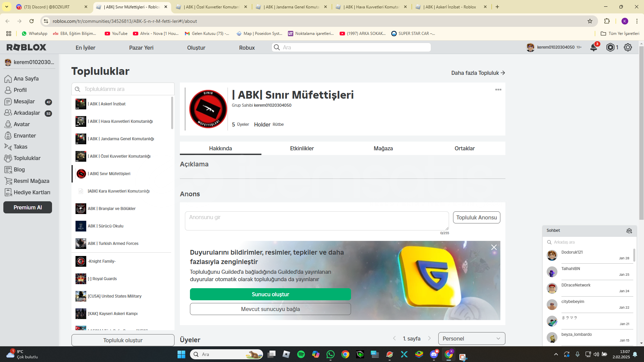Open chat with Dodoruk121
The height and width of the screenshot is (362, 644).
[x=589, y=255]
